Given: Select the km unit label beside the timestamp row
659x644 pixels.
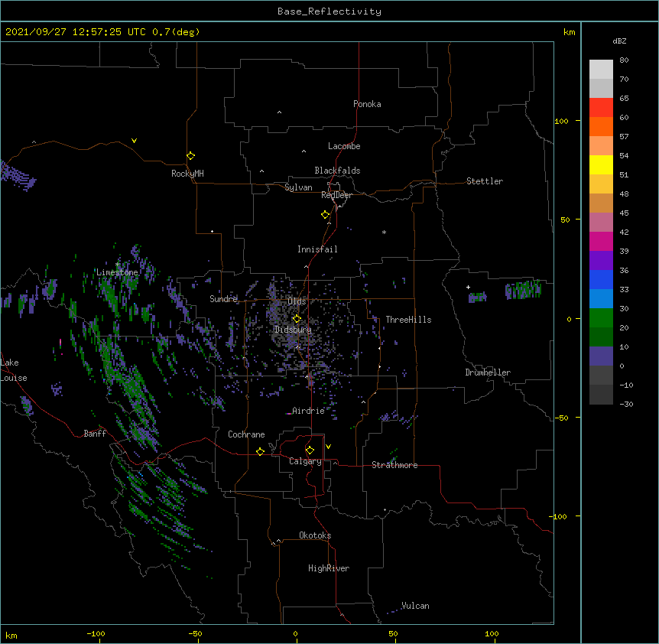Looking at the screenshot, I should [569, 32].
